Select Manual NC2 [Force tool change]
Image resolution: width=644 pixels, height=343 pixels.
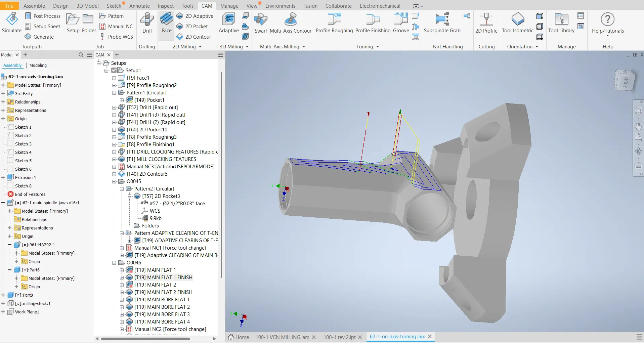coord(170,329)
